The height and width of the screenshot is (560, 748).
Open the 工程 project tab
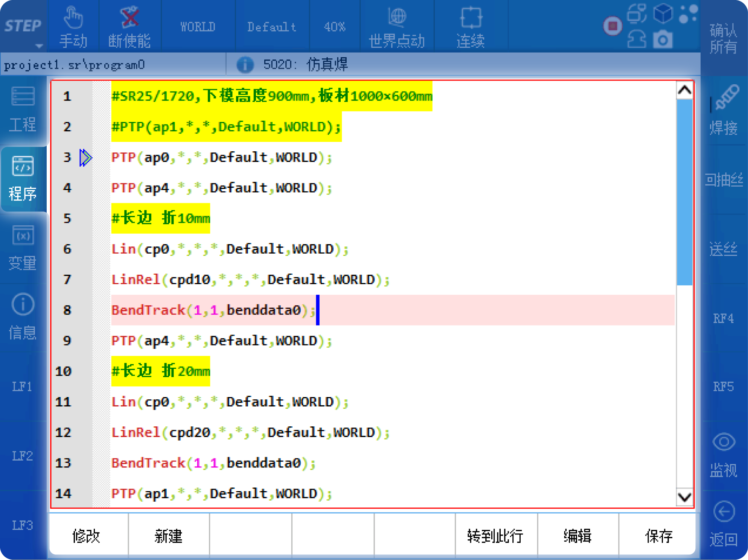(x=23, y=110)
